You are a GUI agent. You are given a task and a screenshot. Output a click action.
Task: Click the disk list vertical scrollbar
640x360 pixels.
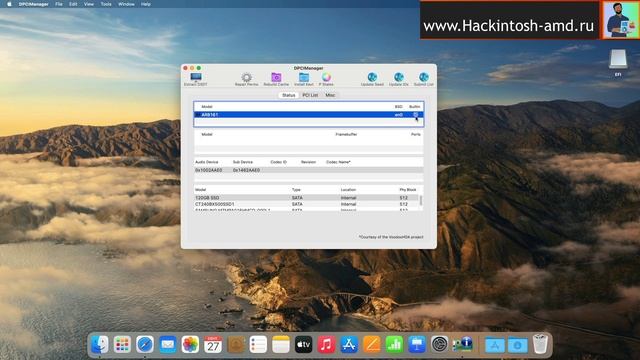(x=421, y=200)
